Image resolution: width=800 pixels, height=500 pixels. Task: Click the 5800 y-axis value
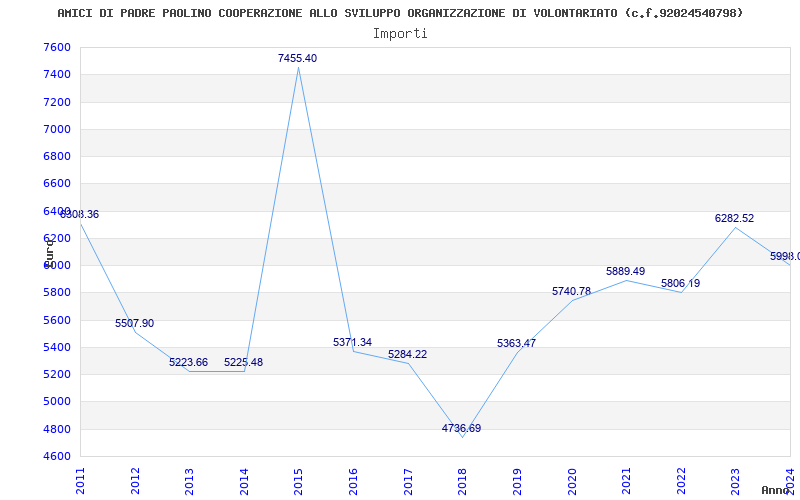point(57,293)
